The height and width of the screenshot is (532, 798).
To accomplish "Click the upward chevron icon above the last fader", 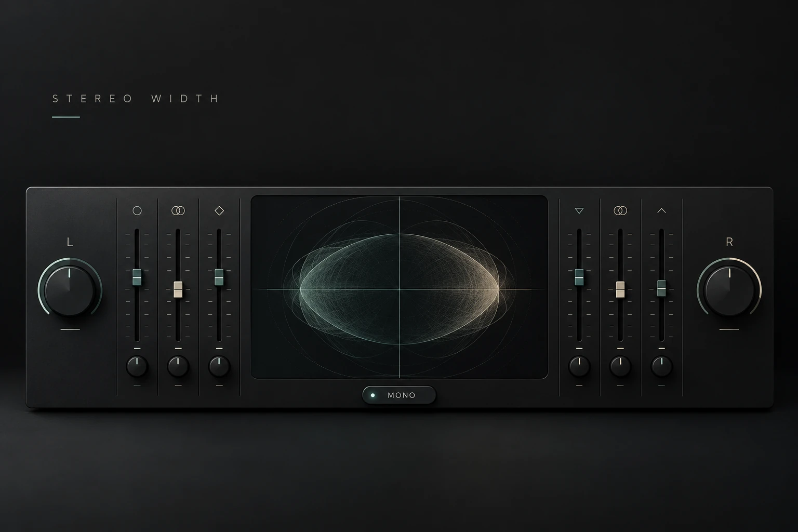I will 661,210.
